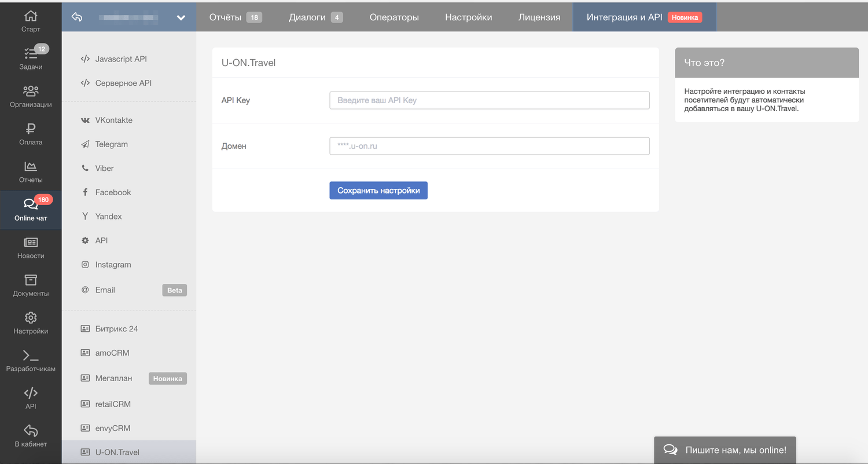Image resolution: width=868 pixels, height=464 pixels.
Task: Open the Документы archive box icon
Action: tap(31, 280)
